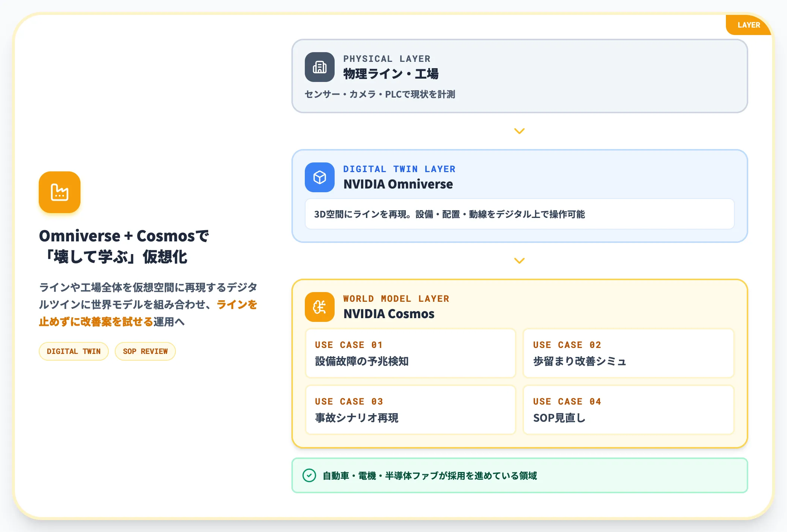Click the blue cube Omniverse icon
This screenshot has height=532, width=787.
point(320,177)
